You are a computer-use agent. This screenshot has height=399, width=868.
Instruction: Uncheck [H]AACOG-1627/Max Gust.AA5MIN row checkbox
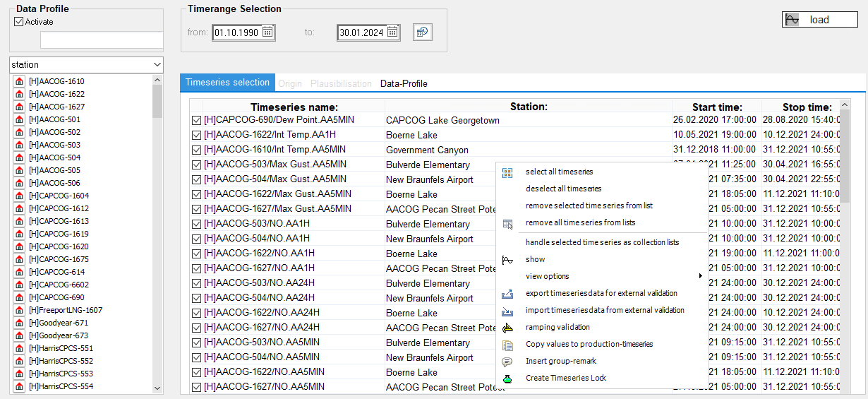[196, 209]
